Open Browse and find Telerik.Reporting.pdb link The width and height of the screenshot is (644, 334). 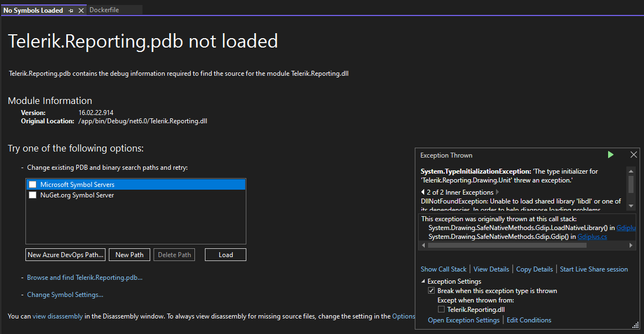pyautogui.click(x=85, y=278)
